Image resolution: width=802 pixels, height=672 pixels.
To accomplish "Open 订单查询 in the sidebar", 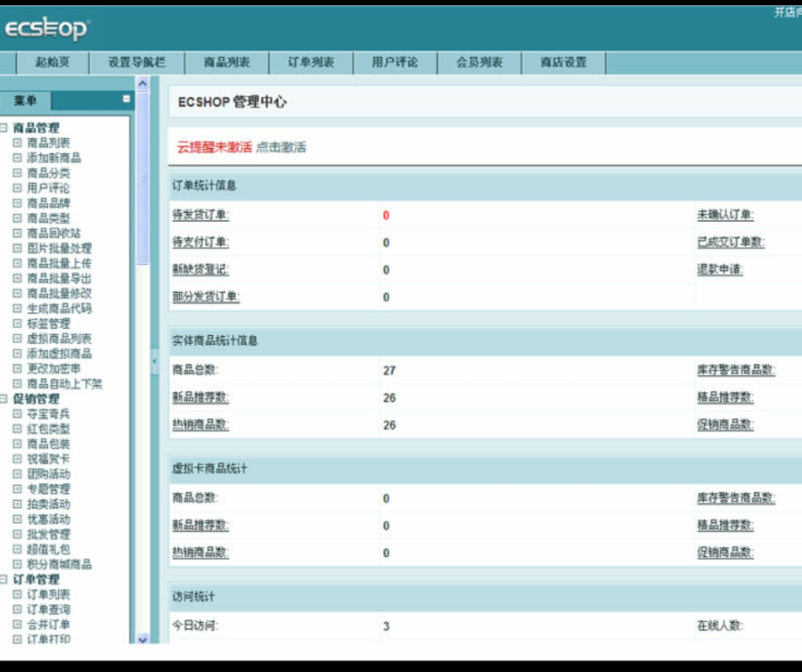I will [48, 609].
